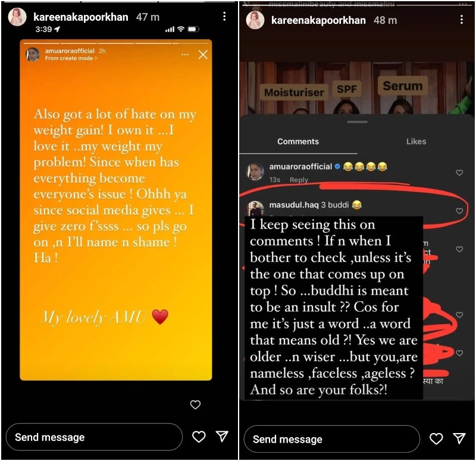The height and width of the screenshot is (461, 476).
Task: Open three-dot options menu on right story
Action: (x=462, y=20)
